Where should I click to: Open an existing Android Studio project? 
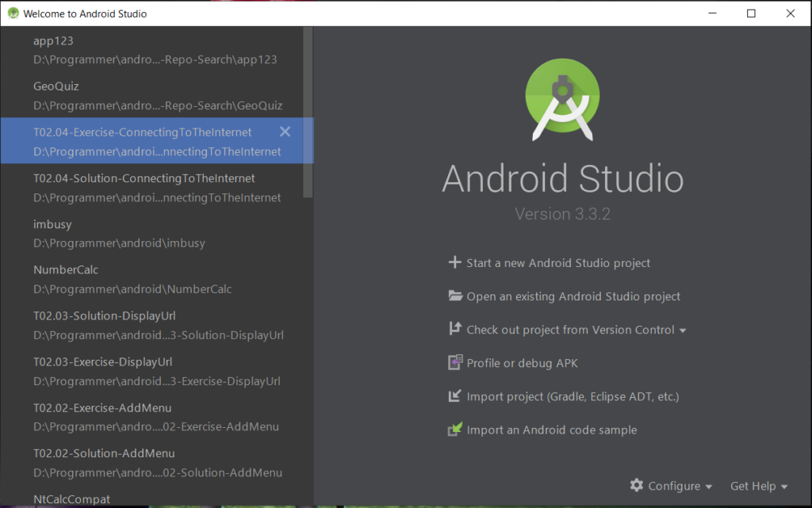point(574,296)
